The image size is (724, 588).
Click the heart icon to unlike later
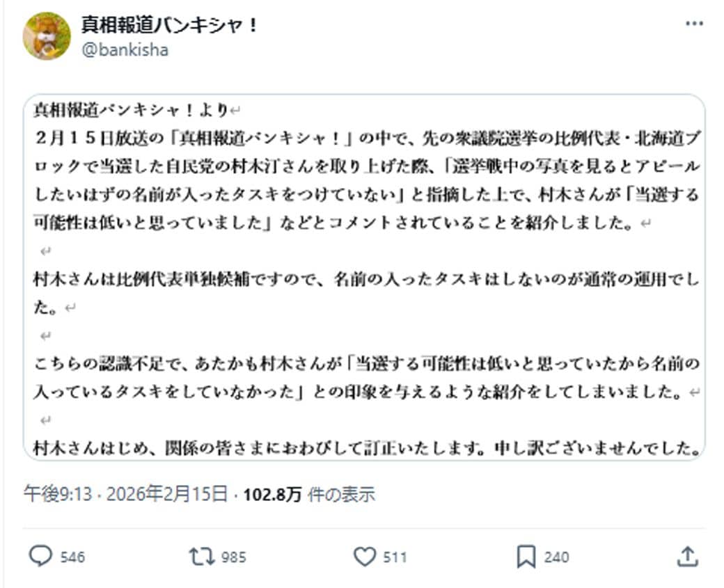tap(365, 557)
